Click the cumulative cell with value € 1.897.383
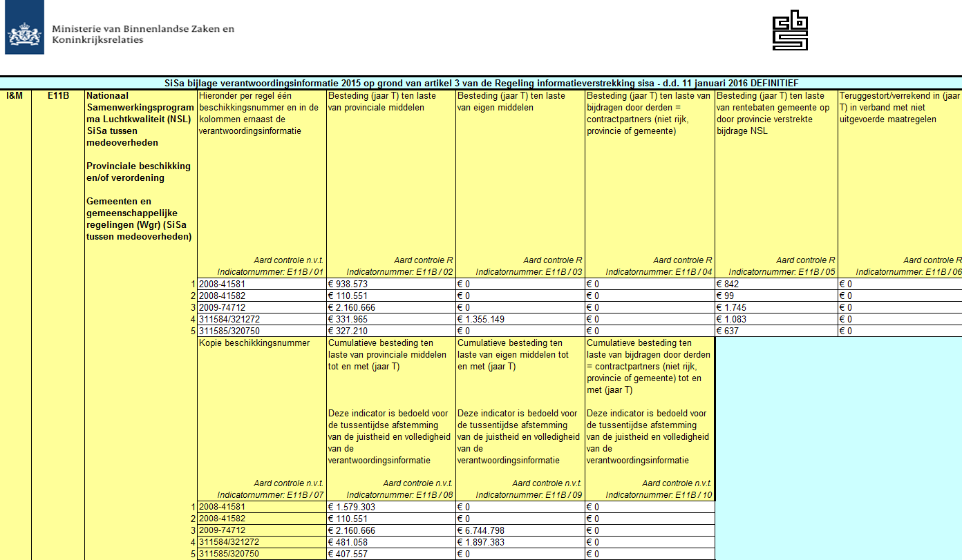This screenshot has height=560, width=962. pyautogui.click(x=520, y=542)
